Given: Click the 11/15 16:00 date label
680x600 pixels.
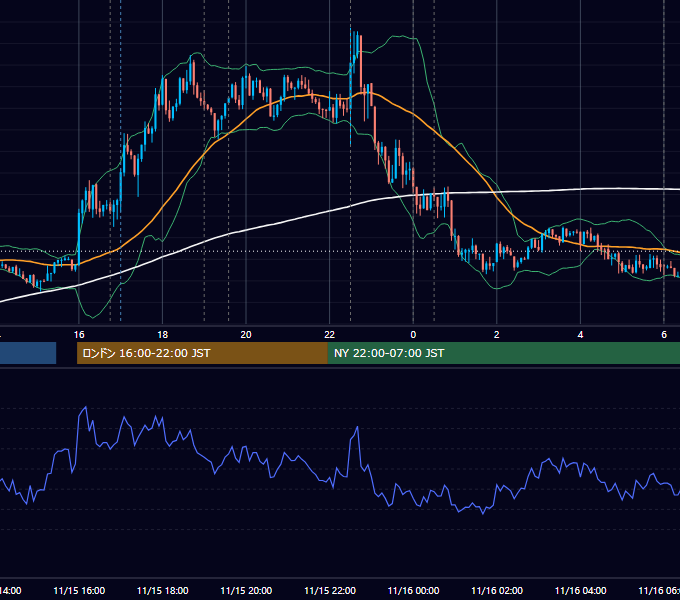Looking at the screenshot, I should (79, 590).
